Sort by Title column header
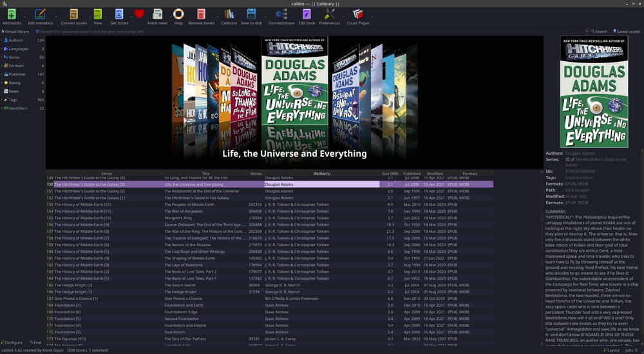 (x=206, y=173)
